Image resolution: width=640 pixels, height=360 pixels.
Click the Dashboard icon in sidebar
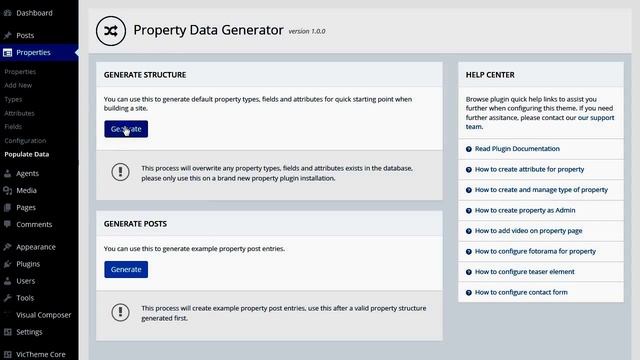(7, 13)
